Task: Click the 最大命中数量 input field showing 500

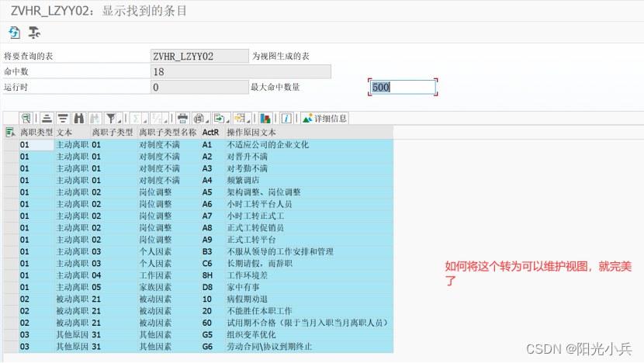Action: (x=403, y=87)
